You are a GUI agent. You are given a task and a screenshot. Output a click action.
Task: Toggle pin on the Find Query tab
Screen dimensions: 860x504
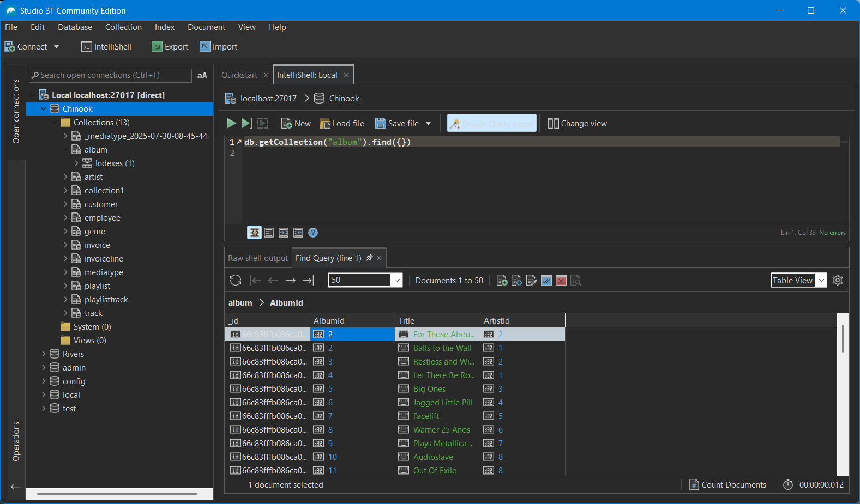(369, 258)
